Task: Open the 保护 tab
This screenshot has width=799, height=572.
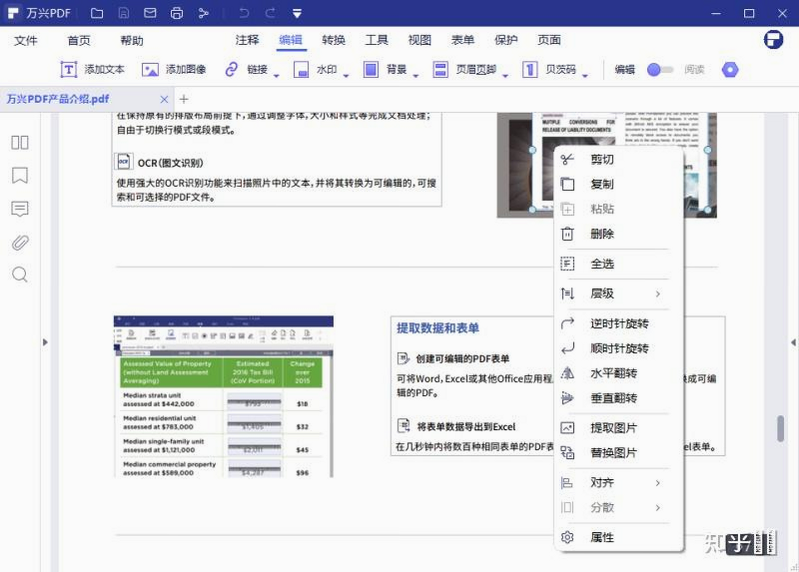Action: [x=506, y=40]
